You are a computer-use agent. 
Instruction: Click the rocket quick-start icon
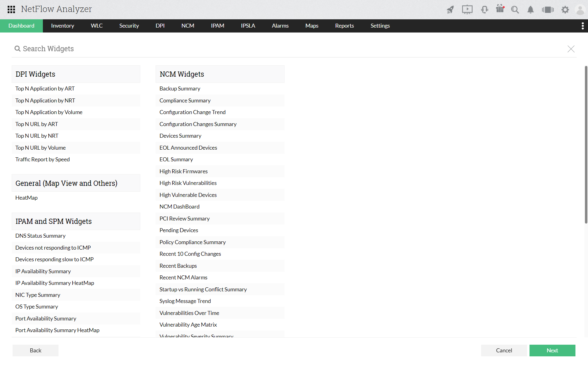pyautogui.click(x=450, y=10)
